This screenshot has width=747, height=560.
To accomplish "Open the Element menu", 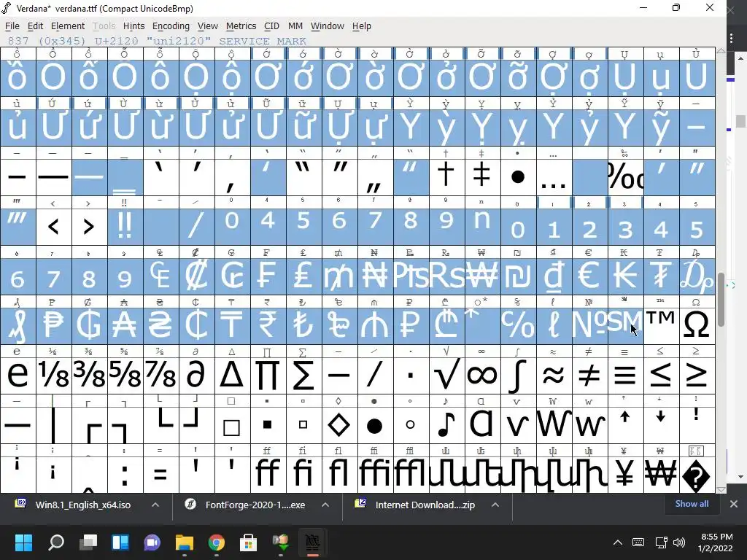I will coord(68,26).
